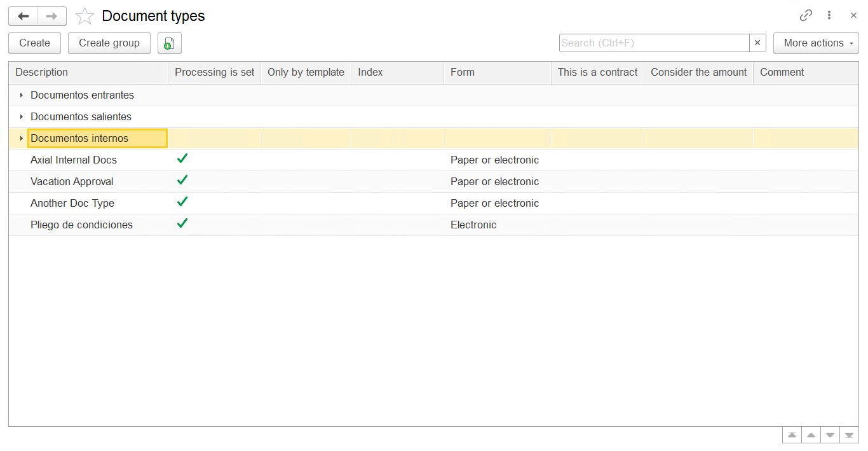
Task: Click the copy document type icon
Action: point(169,43)
